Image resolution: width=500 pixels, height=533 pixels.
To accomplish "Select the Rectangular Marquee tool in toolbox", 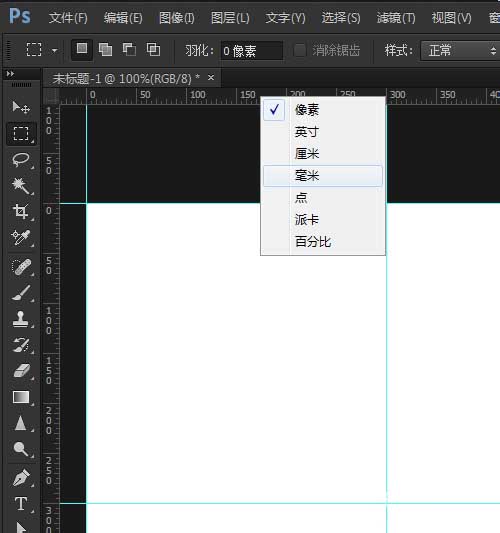I will point(21,133).
